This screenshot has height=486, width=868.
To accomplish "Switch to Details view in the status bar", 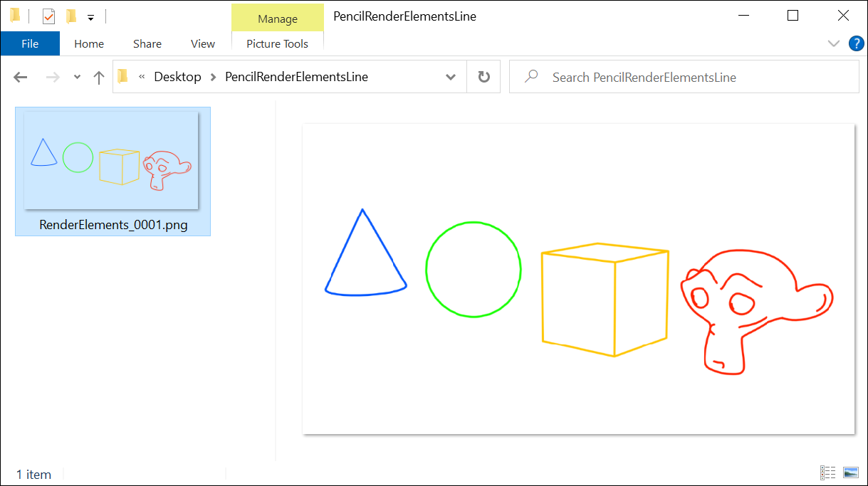I will tap(827, 472).
